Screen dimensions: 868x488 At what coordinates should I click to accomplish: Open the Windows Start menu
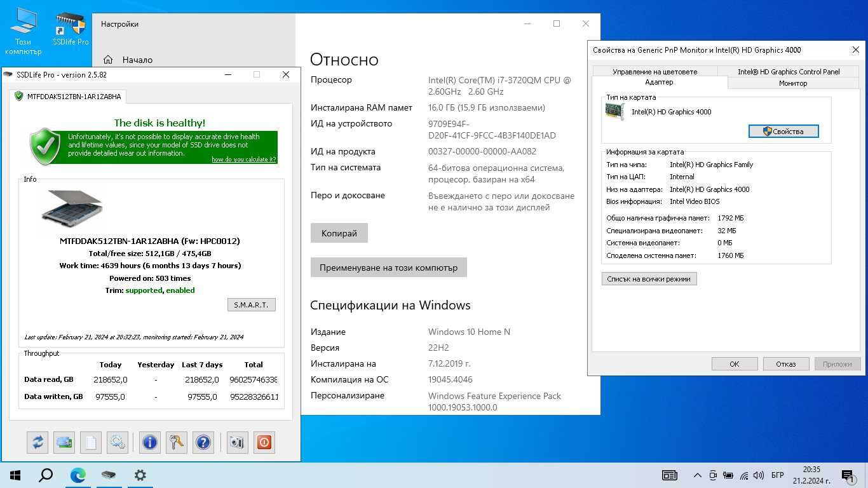click(15, 475)
